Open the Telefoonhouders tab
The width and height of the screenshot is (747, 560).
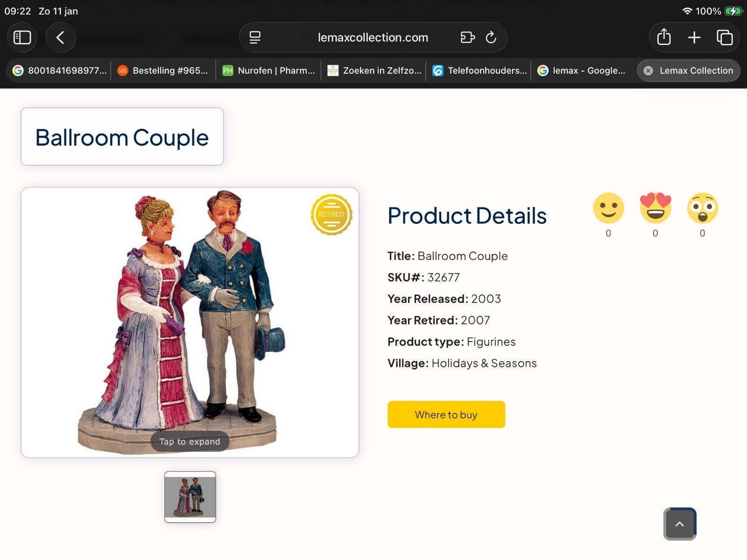click(x=479, y=70)
